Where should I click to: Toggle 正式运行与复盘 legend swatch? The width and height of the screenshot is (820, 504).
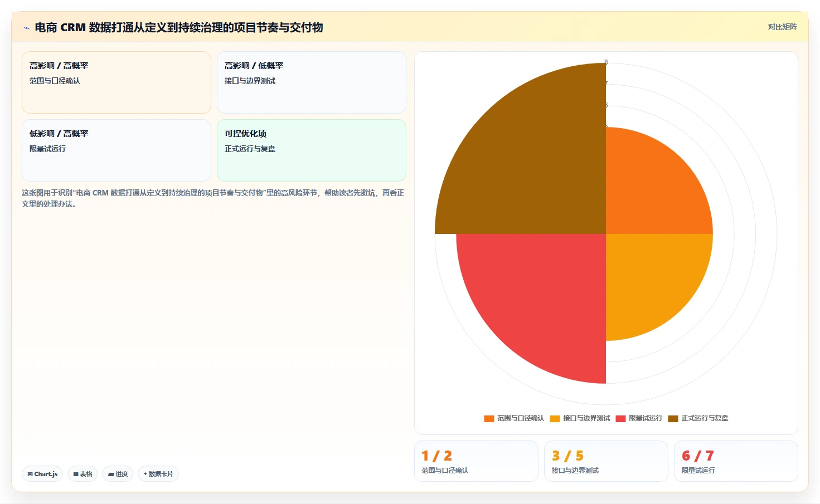[x=673, y=418]
